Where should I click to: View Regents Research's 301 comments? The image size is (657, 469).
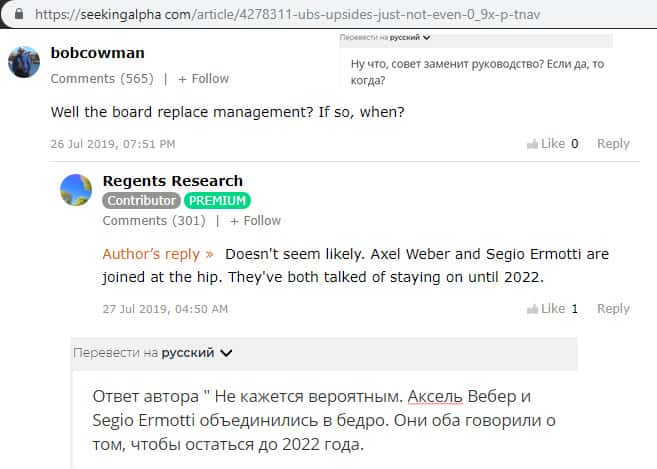pyautogui.click(x=154, y=220)
